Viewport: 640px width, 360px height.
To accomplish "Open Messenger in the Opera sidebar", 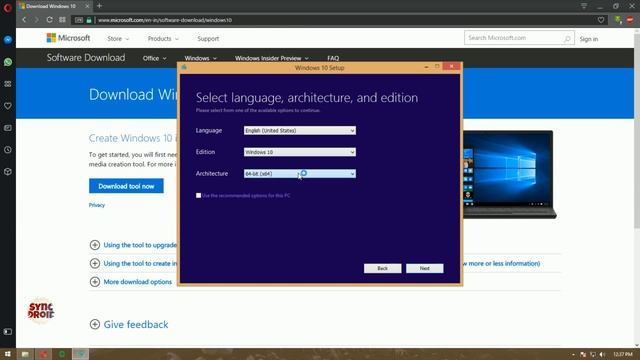I will click(8, 40).
